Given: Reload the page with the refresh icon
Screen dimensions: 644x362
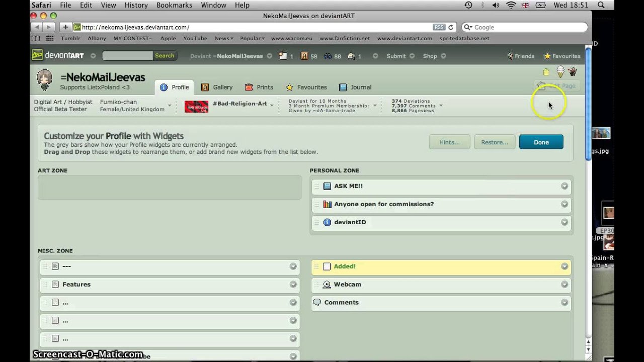Looking at the screenshot, I should pos(451,27).
